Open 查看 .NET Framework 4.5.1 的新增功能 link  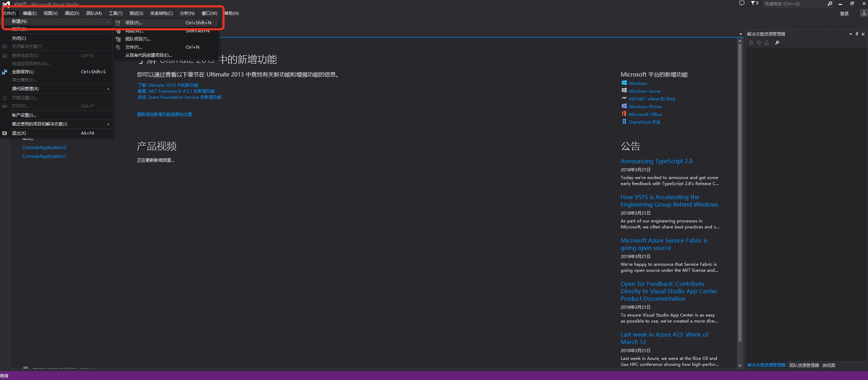point(176,91)
